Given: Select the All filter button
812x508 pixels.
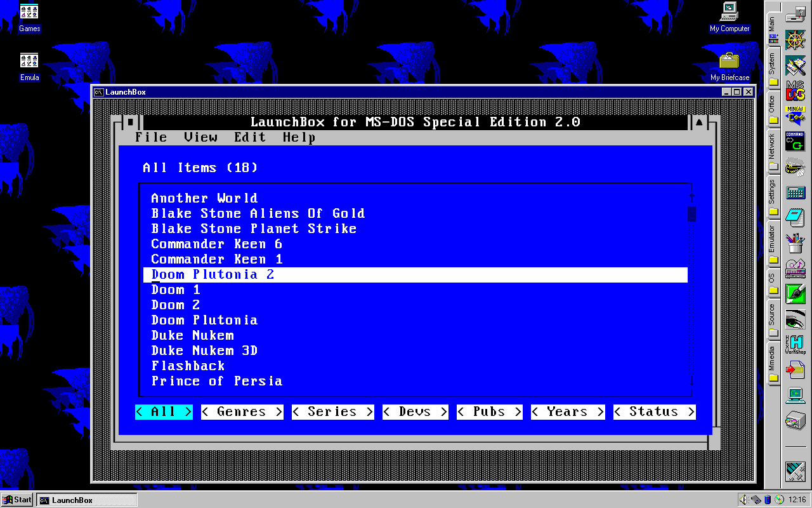Looking at the screenshot, I should (x=164, y=412).
